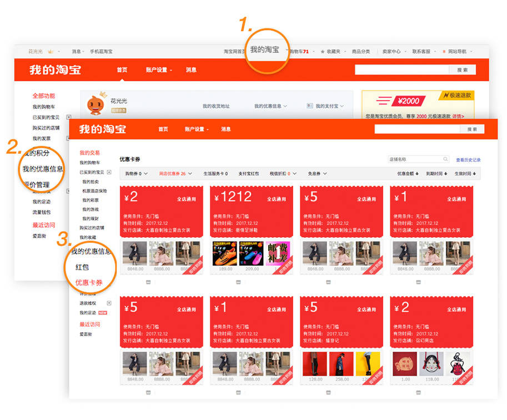The width and height of the screenshot is (507, 420).
Task: Click the 收藏夹 star icon in top bar
Action: [x=322, y=52]
